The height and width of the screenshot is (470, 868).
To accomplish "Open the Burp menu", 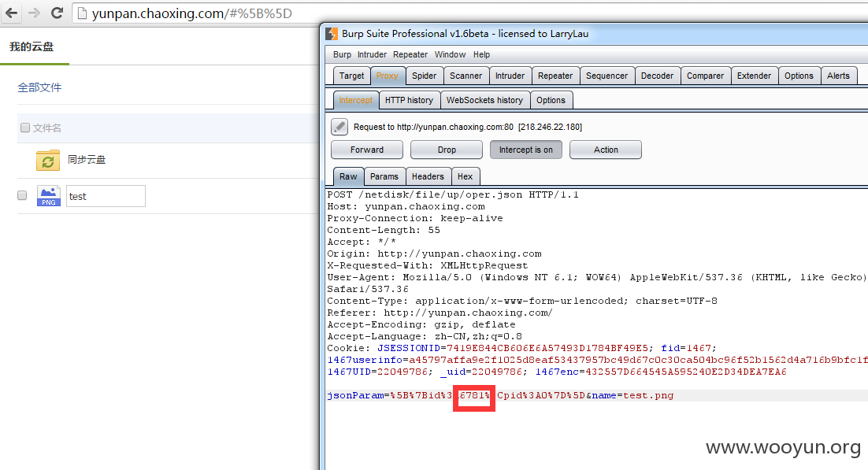I will [342, 54].
